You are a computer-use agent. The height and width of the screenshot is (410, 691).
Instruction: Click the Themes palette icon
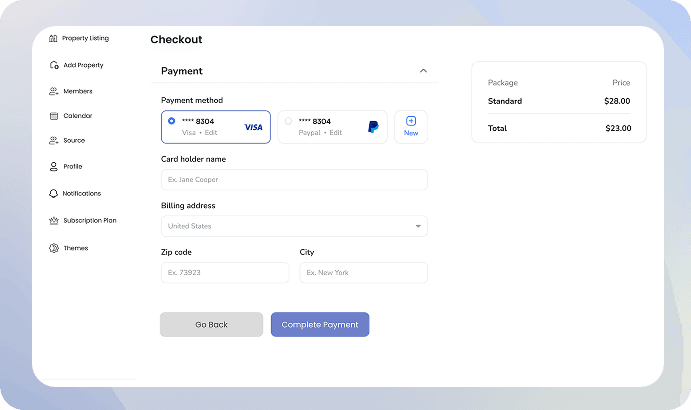tap(54, 248)
